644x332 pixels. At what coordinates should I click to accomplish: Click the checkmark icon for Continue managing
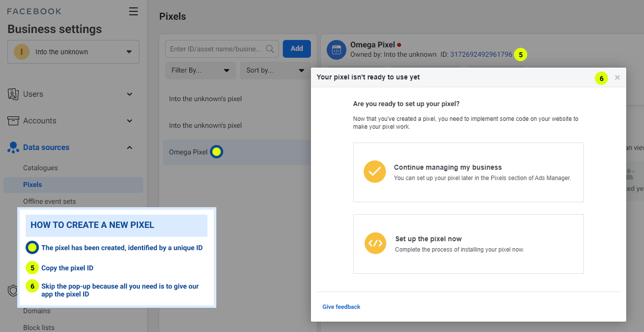click(x=374, y=172)
